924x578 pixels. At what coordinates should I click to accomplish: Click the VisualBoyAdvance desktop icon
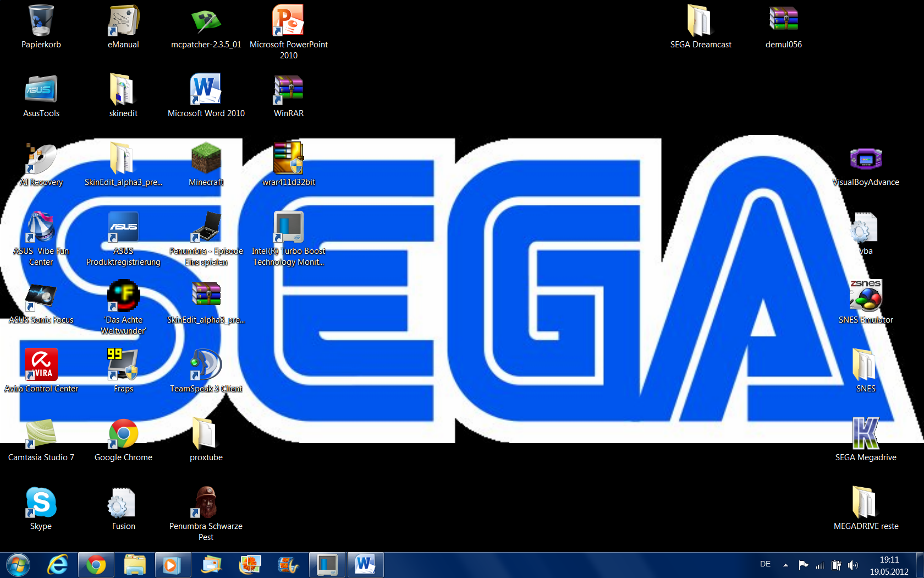click(866, 160)
